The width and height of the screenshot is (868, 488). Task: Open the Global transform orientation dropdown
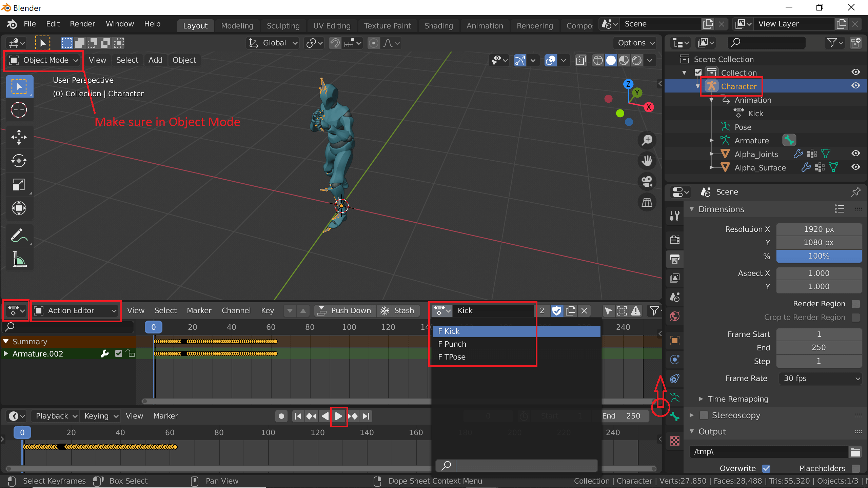pyautogui.click(x=273, y=43)
